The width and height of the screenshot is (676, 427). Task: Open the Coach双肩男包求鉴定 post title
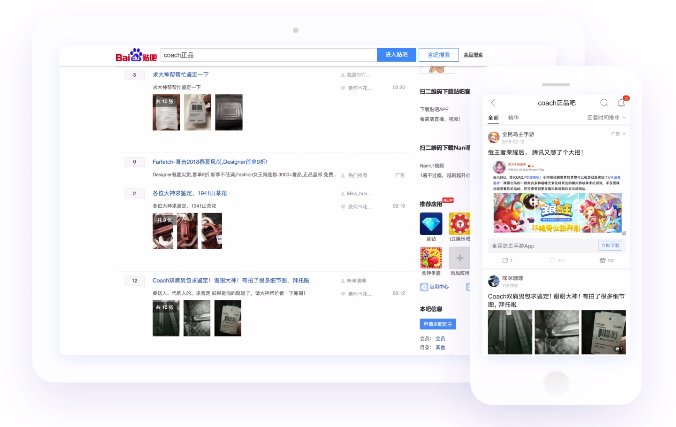(x=231, y=280)
